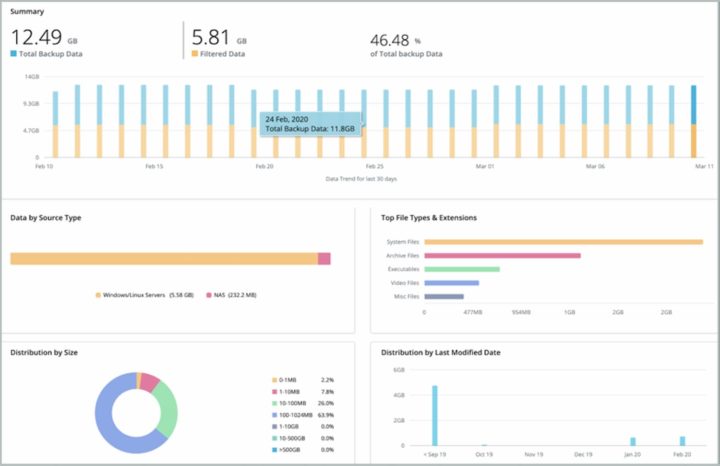Click the blue Total Backup Data legend square

point(13,54)
